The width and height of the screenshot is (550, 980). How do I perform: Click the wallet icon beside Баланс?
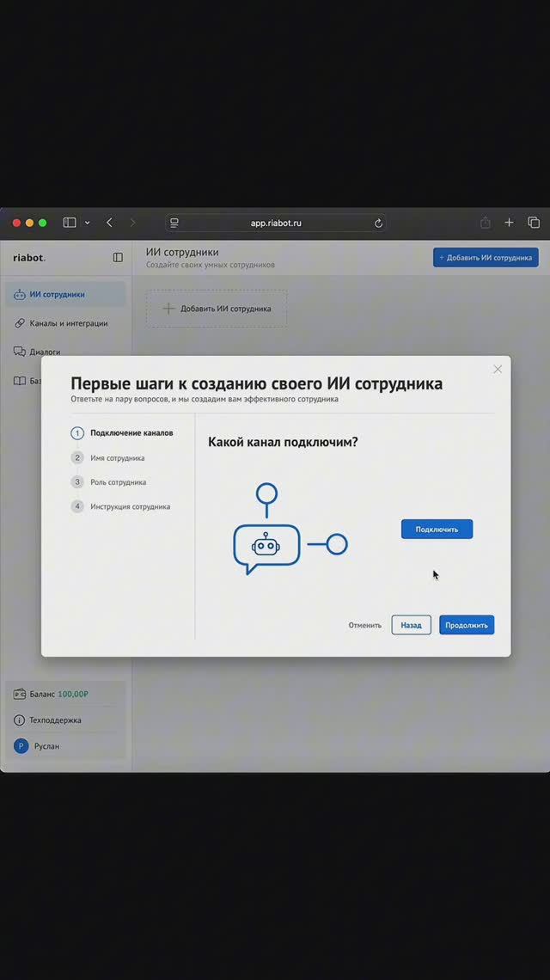tap(20, 694)
